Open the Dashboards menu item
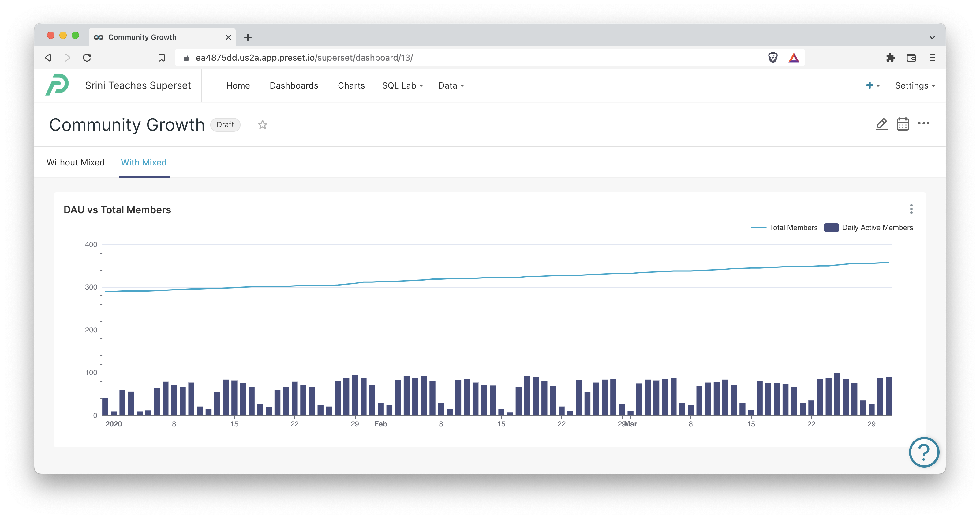This screenshot has width=980, height=519. pos(294,86)
